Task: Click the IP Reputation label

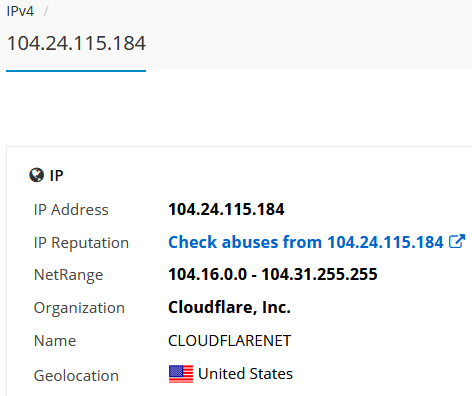Action: tap(81, 243)
